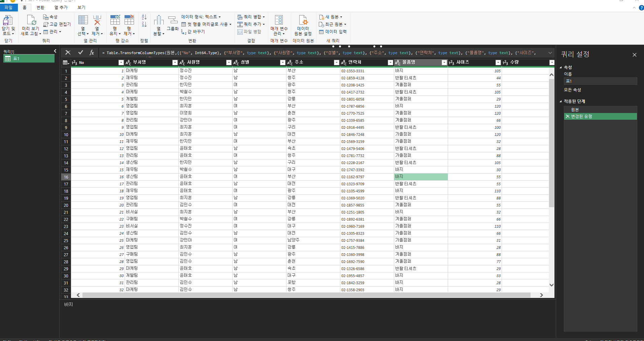Open the 열 추가 ribbon tab
The image size is (644, 341).
click(61, 7)
